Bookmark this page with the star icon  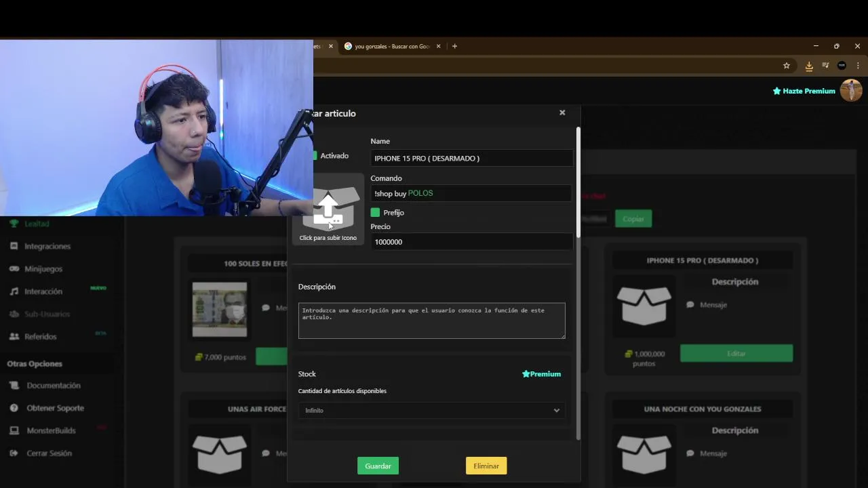787,66
